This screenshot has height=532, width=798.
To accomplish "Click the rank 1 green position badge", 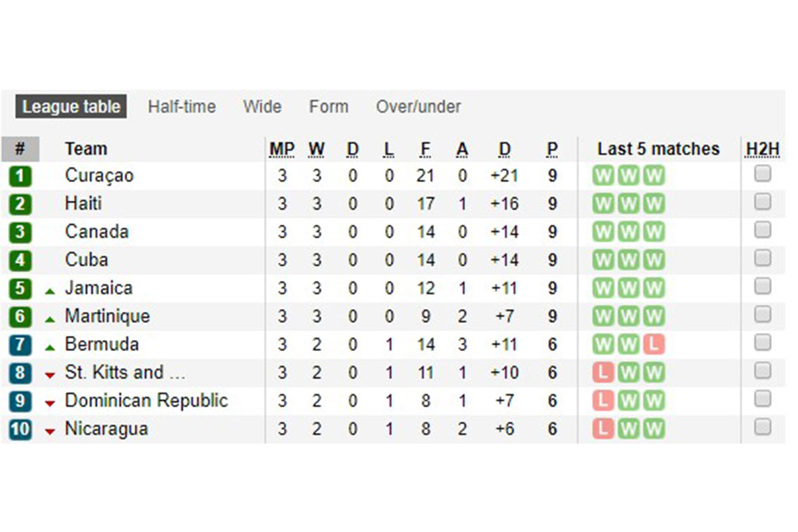I will [x=20, y=176].
